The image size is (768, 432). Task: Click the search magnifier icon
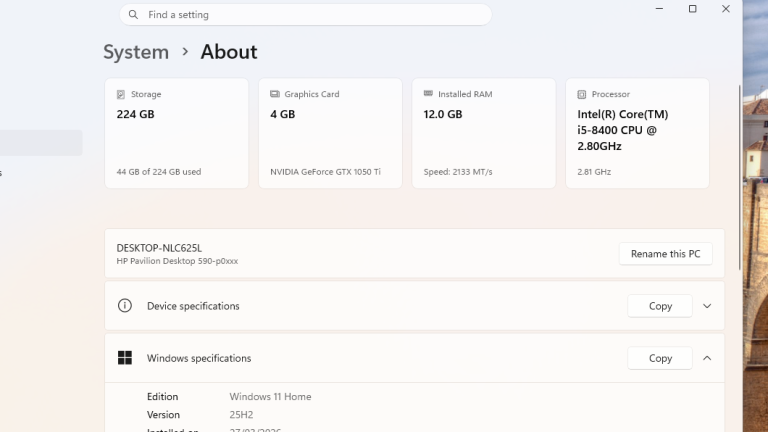coord(134,15)
